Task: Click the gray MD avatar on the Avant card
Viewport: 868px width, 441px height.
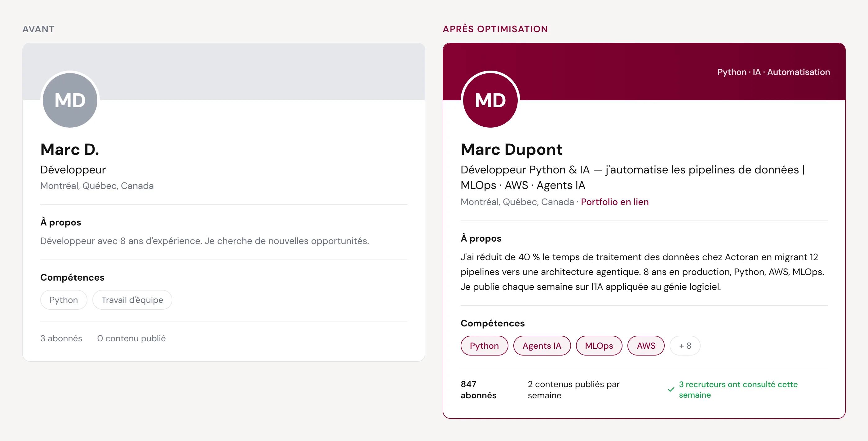Action: (x=70, y=100)
